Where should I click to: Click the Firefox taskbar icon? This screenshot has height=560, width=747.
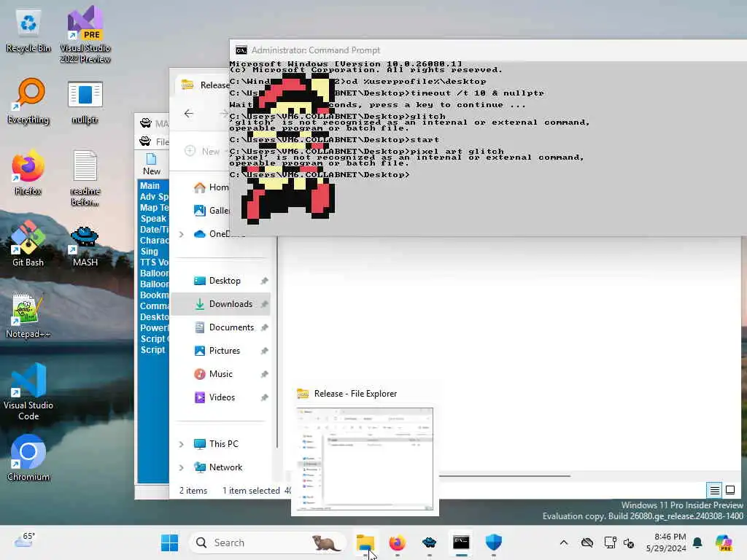[x=398, y=542]
